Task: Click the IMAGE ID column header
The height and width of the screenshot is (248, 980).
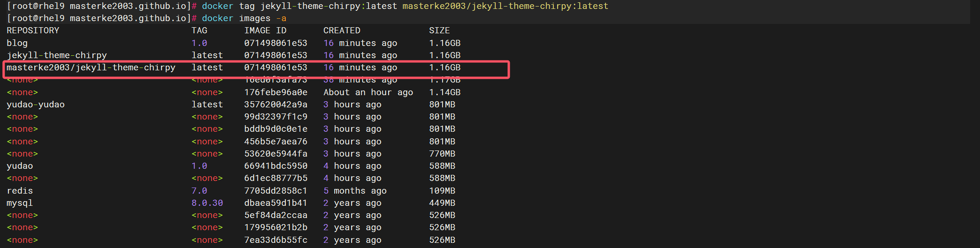Action: click(265, 30)
